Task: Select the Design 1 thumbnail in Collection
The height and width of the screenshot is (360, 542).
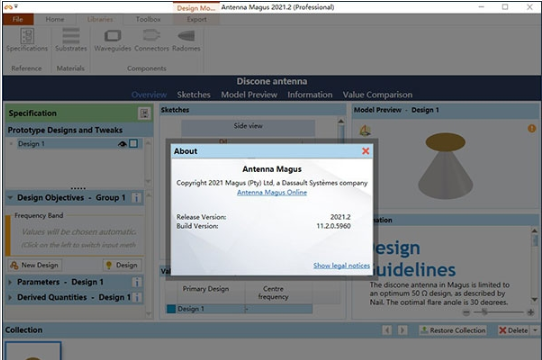Action: pyautogui.click(x=33, y=351)
